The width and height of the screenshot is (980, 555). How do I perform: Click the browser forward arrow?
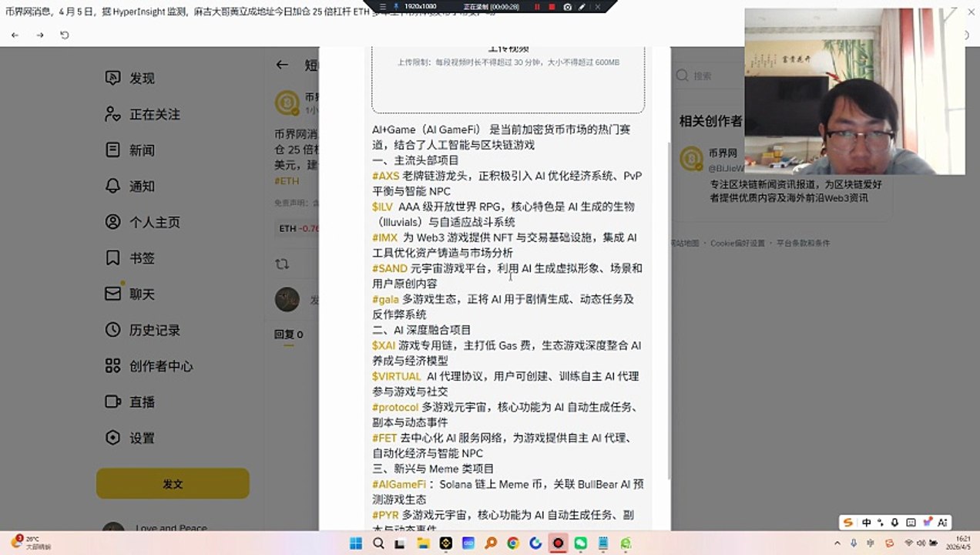[x=40, y=35]
